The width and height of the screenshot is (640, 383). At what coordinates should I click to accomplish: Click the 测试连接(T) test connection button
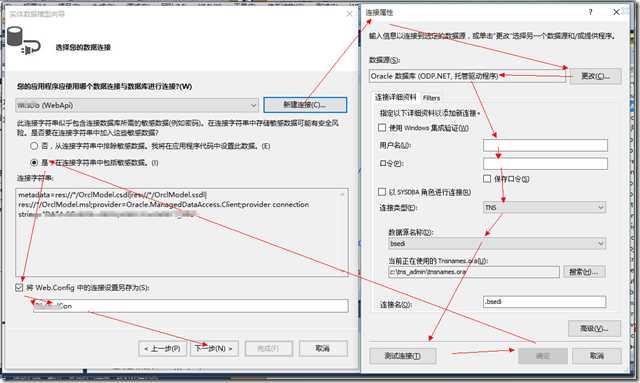point(402,356)
